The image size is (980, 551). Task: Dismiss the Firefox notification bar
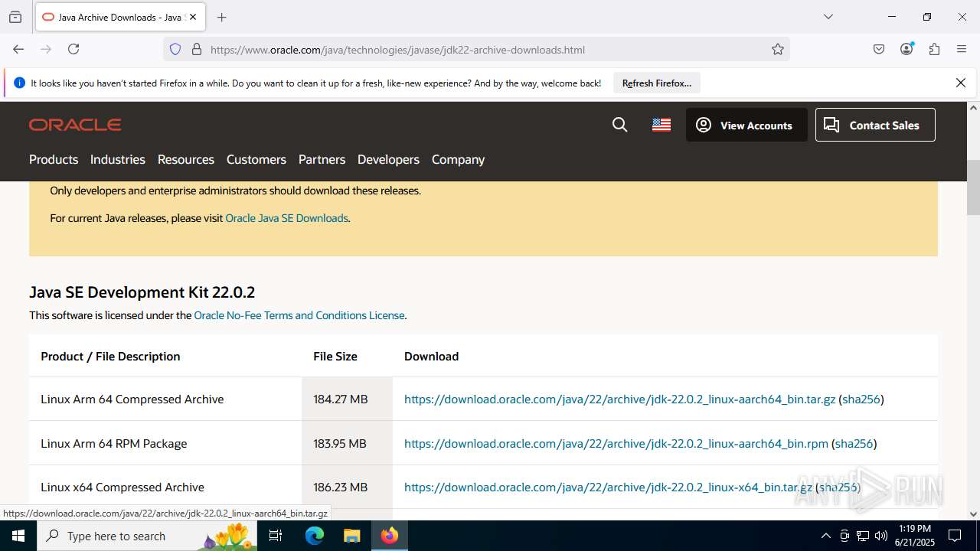[x=961, y=83]
